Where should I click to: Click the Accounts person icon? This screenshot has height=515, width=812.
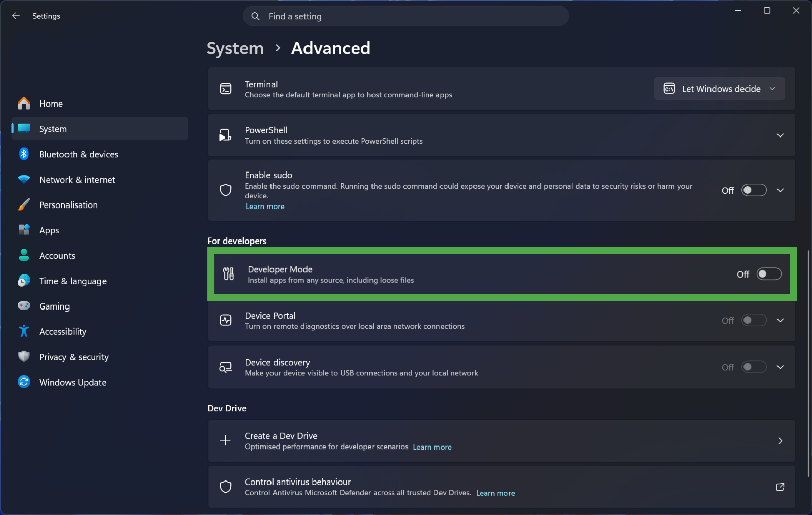tap(24, 255)
